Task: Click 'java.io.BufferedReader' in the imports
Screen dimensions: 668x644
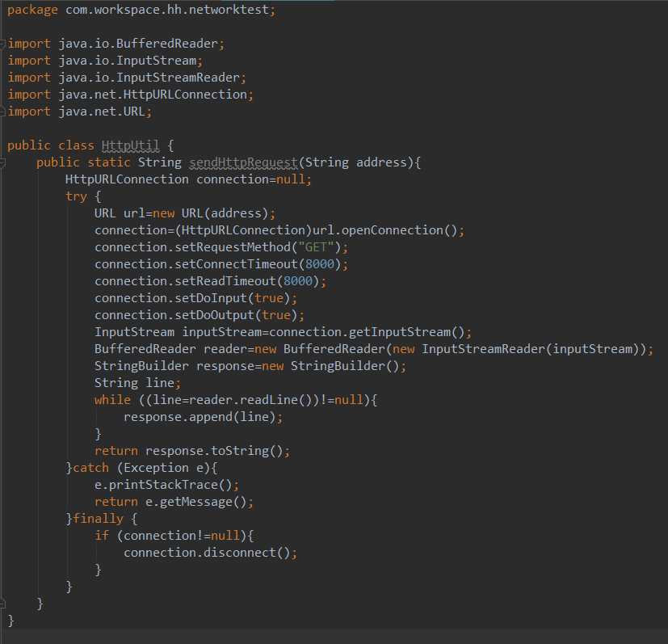Action: pyautogui.click(x=138, y=44)
